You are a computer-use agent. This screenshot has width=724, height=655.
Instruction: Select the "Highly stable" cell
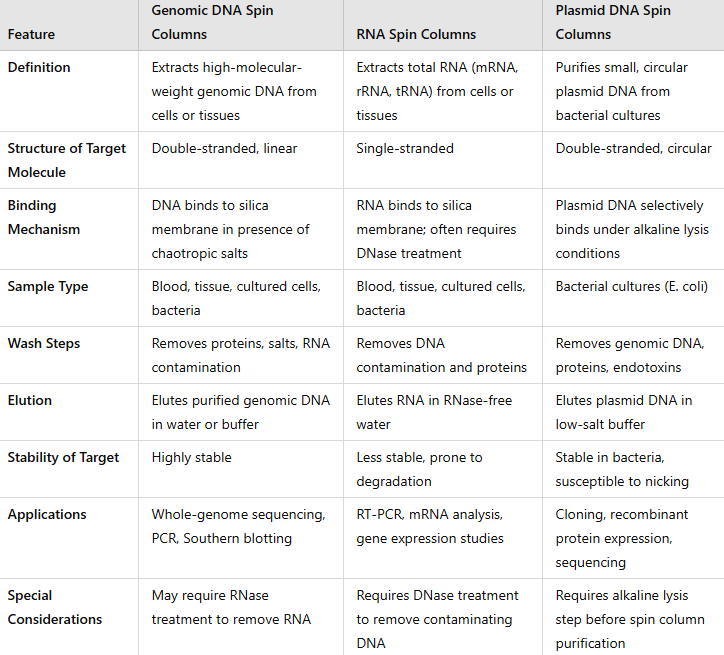(192, 457)
